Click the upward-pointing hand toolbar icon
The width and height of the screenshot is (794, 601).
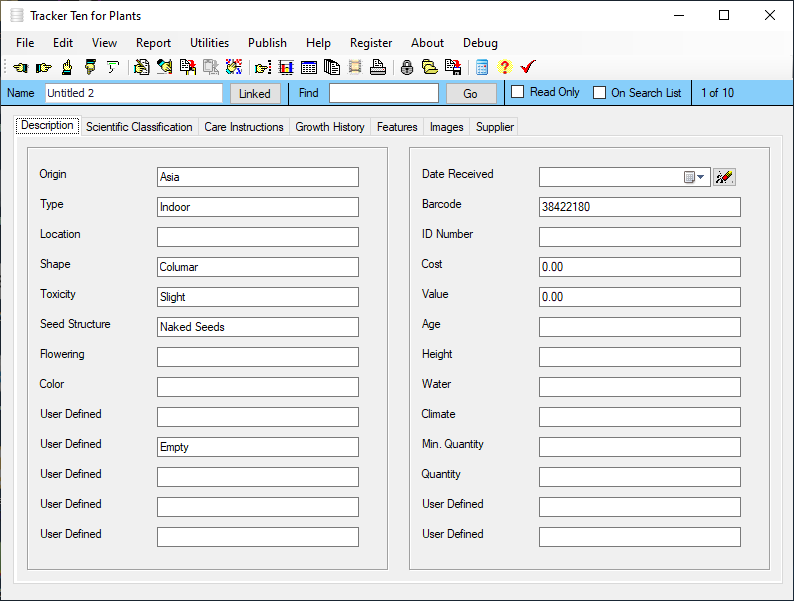click(66, 68)
